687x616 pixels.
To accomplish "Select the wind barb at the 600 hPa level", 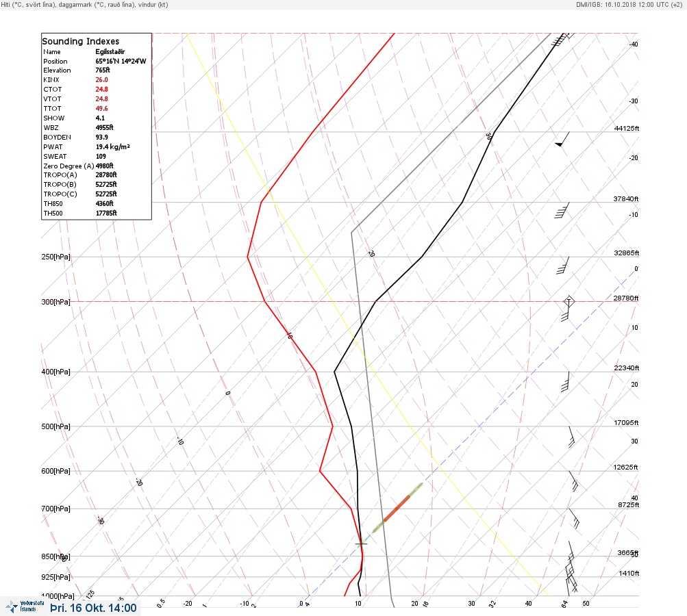I will pyautogui.click(x=573, y=480).
